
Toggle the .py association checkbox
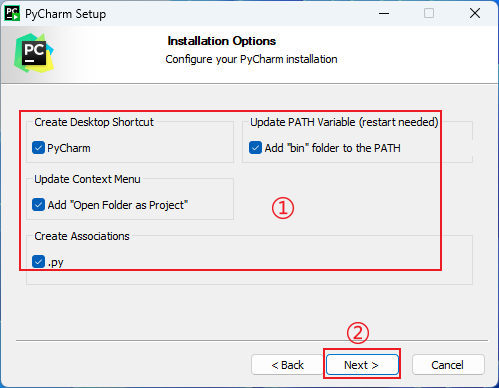[38, 262]
